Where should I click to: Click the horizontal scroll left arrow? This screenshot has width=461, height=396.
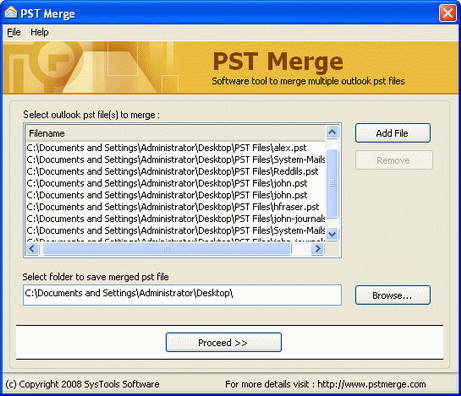tap(32, 249)
